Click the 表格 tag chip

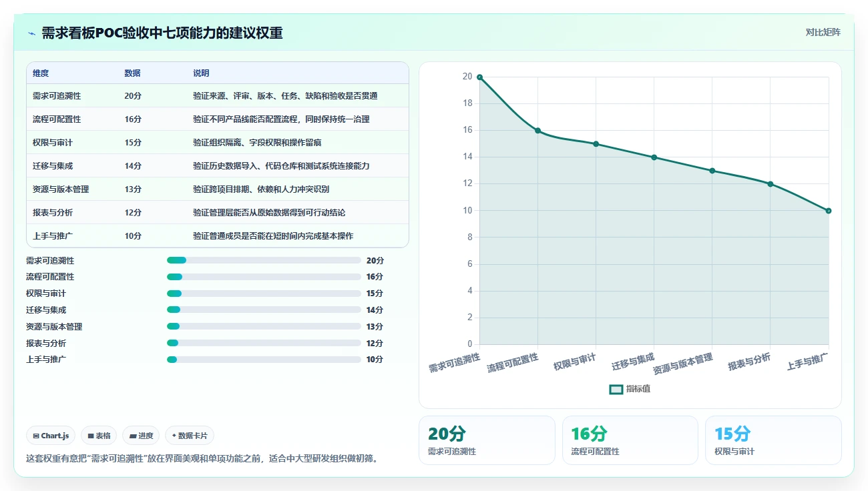(99, 436)
